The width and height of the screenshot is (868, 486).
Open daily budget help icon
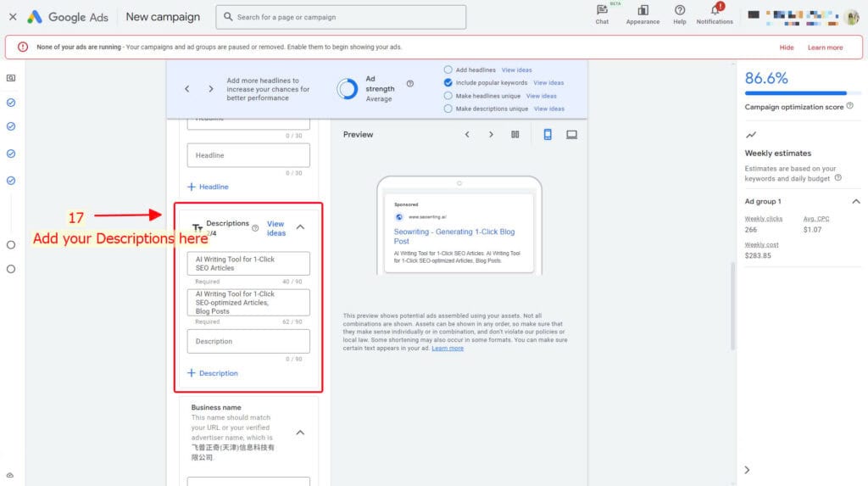[x=838, y=178]
